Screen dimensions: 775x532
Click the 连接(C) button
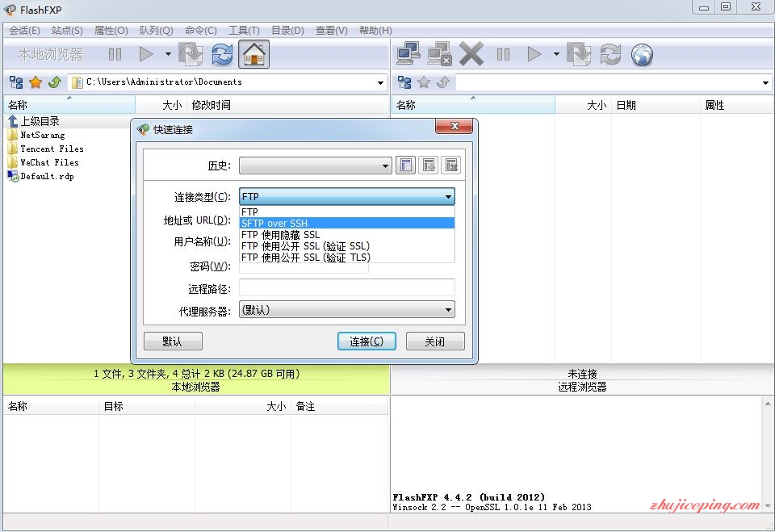point(367,341)
